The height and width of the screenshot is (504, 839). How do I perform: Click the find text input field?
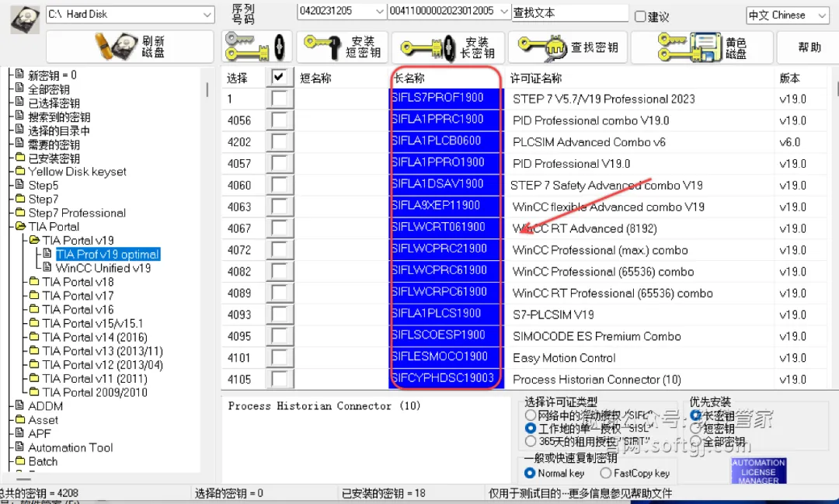pyautogui.click(x=570, y=12)
